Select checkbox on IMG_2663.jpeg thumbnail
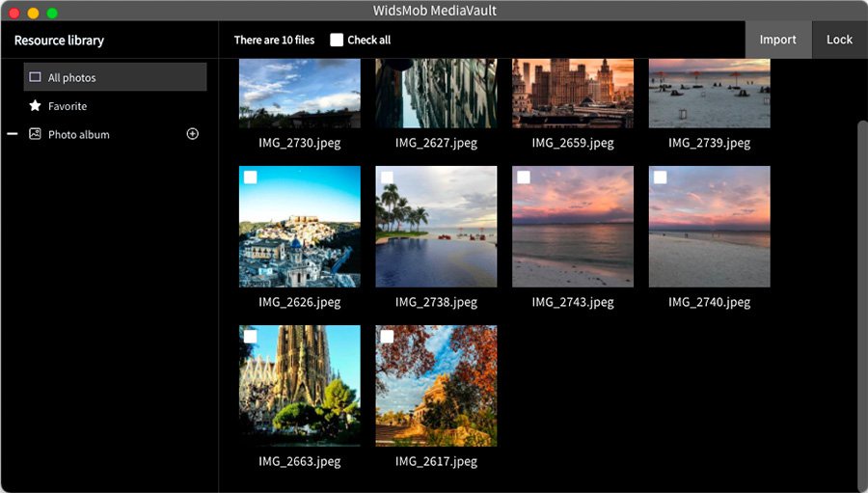 pyautogui.click(x=250, y=337)
